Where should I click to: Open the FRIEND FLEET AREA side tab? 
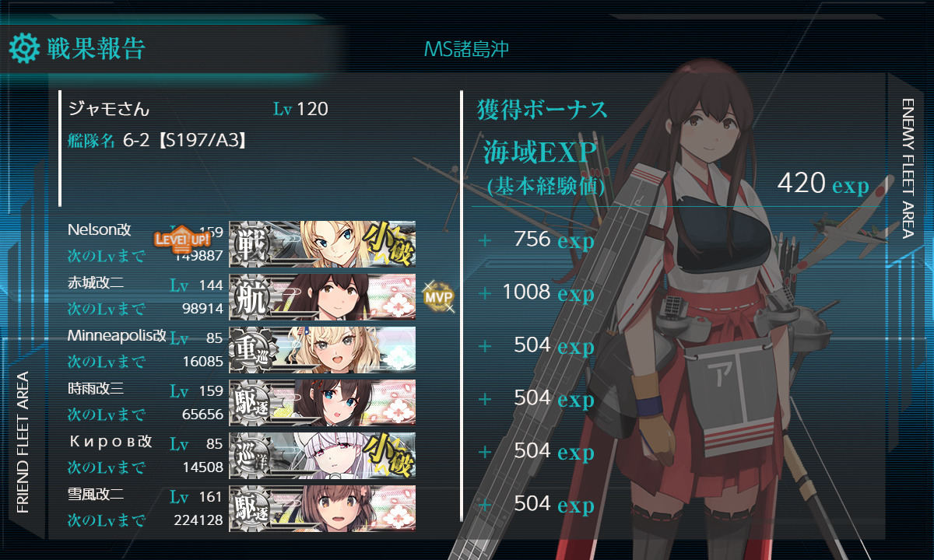click(23, 443)
